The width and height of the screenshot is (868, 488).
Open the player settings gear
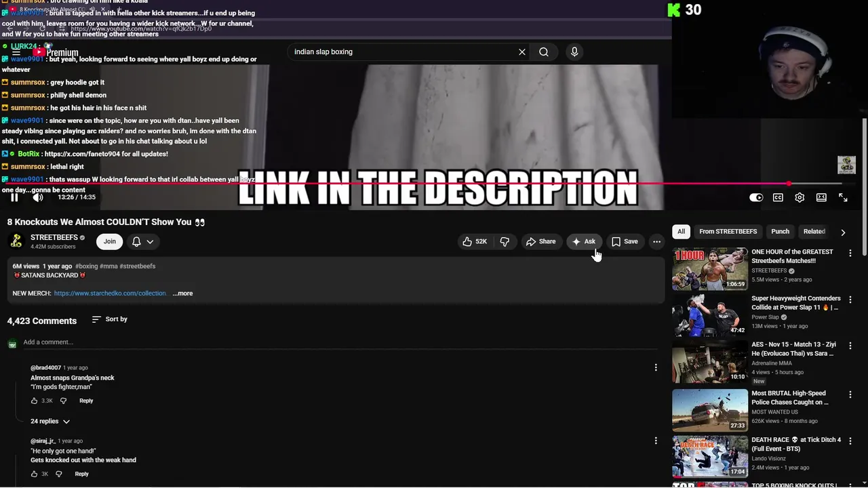click(800, 197)
